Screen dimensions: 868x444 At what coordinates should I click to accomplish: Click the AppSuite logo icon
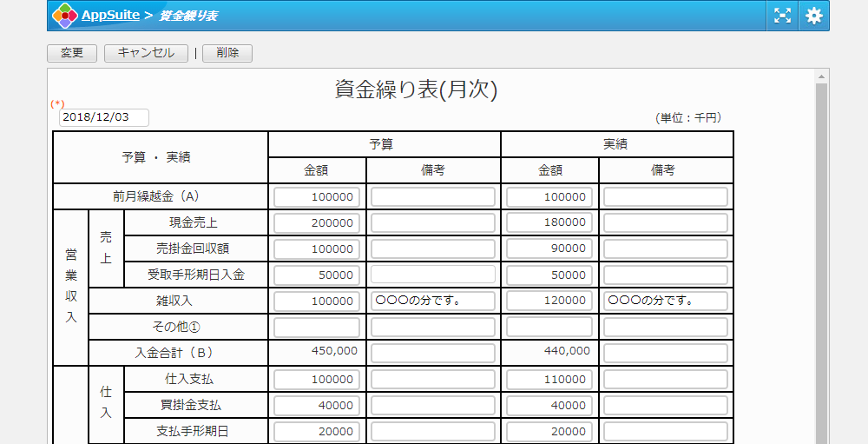click(65, 16)
